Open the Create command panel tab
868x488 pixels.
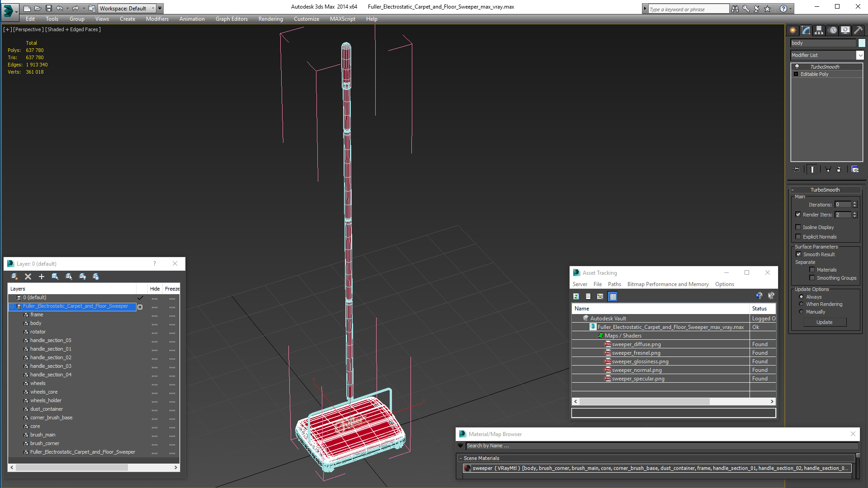793,30
